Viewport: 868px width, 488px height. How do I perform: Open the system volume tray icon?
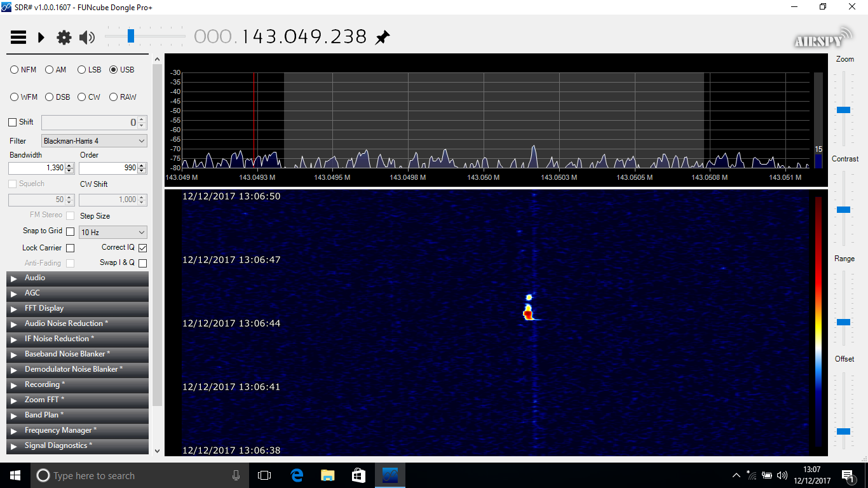click(782, 475)
